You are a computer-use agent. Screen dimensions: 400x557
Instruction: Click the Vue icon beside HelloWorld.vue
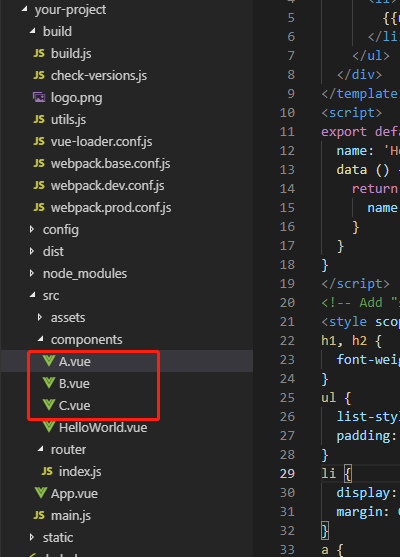tap(49, 427)
